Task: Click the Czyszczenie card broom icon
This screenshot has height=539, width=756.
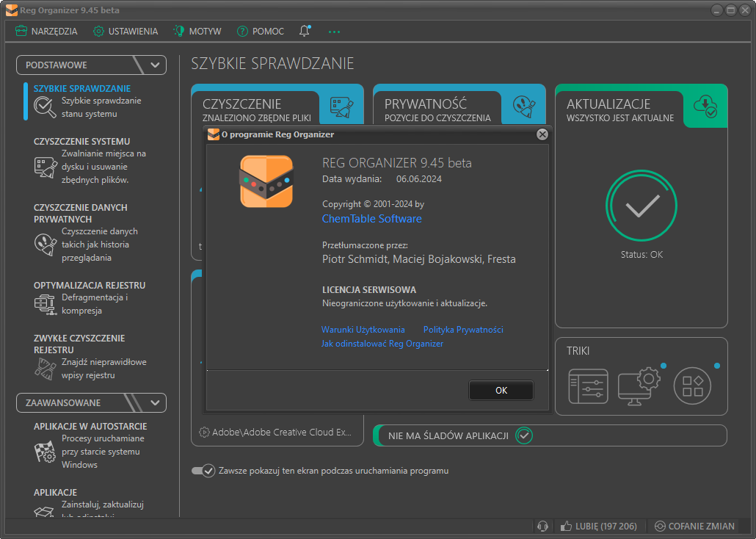Action: 342,107
